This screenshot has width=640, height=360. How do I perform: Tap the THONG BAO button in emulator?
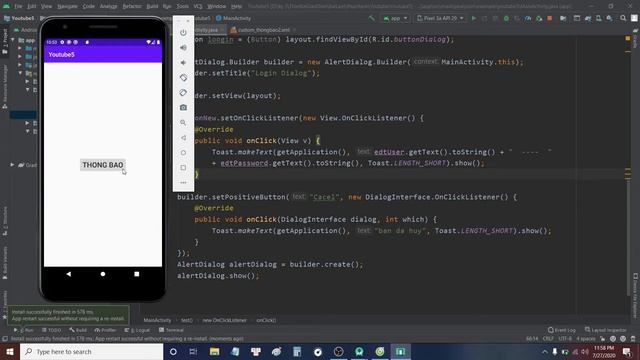[103, 165]
